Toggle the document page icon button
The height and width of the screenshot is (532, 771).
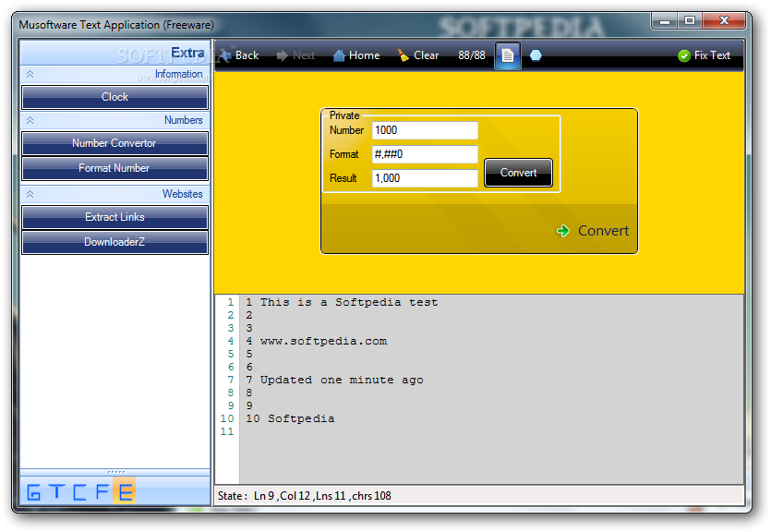click(508, 55)
